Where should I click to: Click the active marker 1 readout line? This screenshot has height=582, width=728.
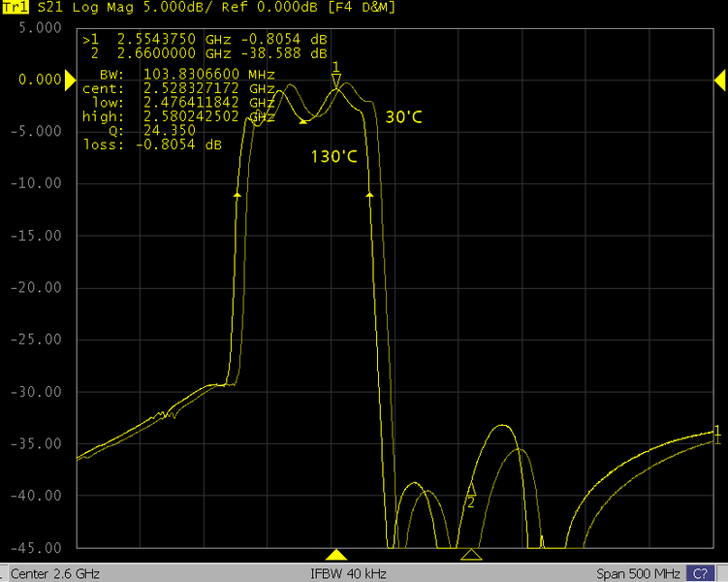205,39
